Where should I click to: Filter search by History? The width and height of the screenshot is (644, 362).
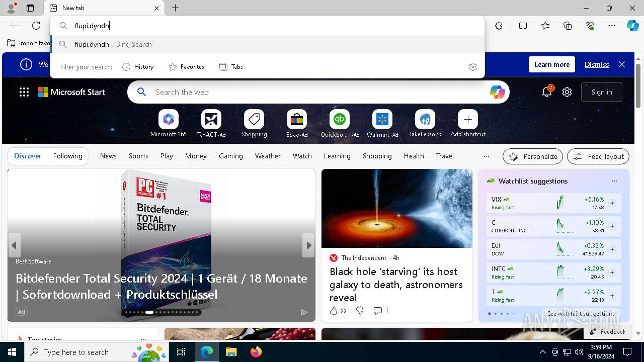(138, 67)
